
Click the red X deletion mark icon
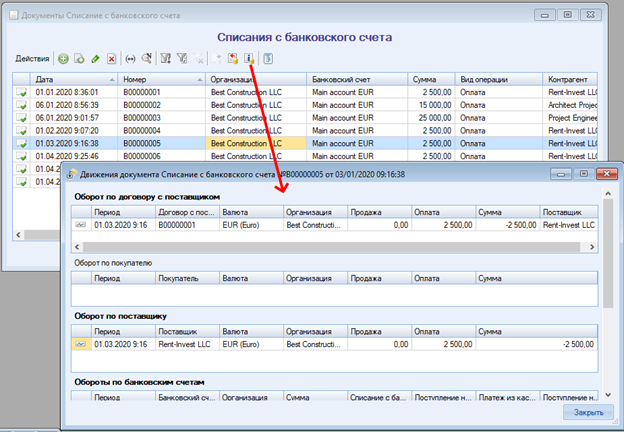(x=111, y=59)
